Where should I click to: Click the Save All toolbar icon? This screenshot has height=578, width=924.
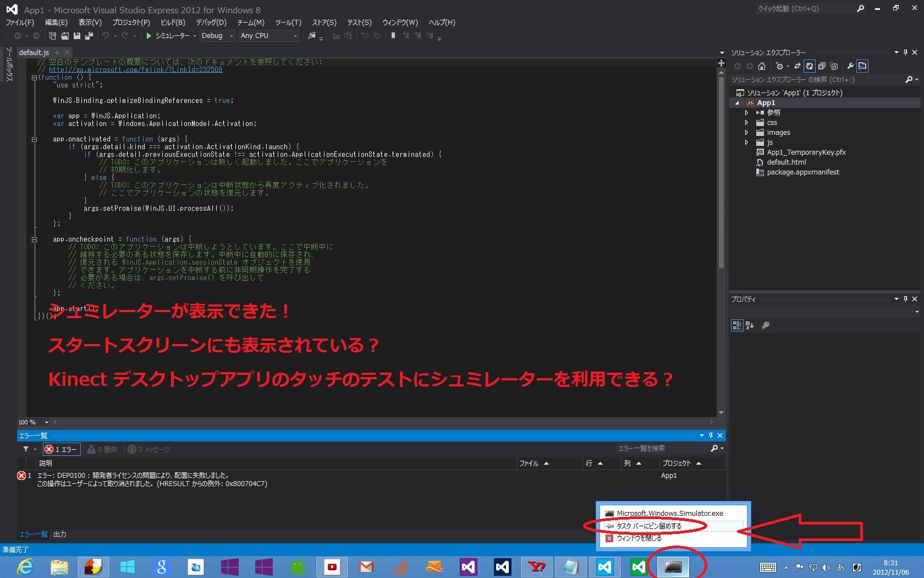(89, 36)
